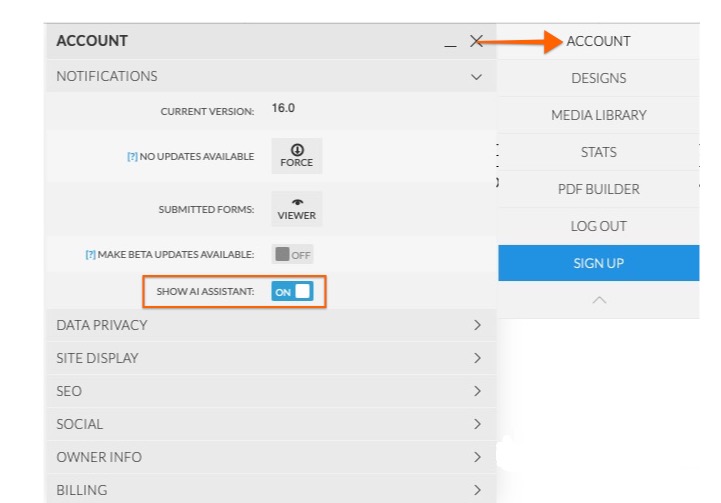Select Designs in the side menu

(x=599, y=78)
